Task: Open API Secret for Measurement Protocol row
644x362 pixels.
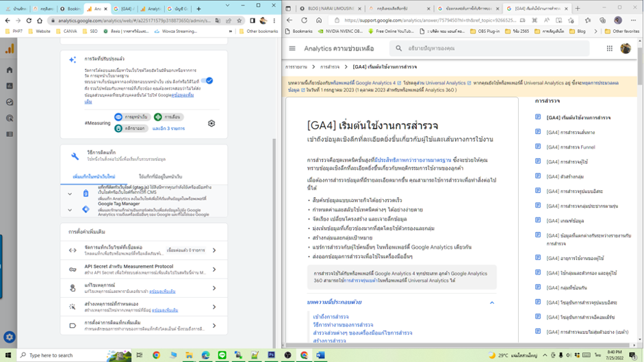Action: click(x=144, y=269)
